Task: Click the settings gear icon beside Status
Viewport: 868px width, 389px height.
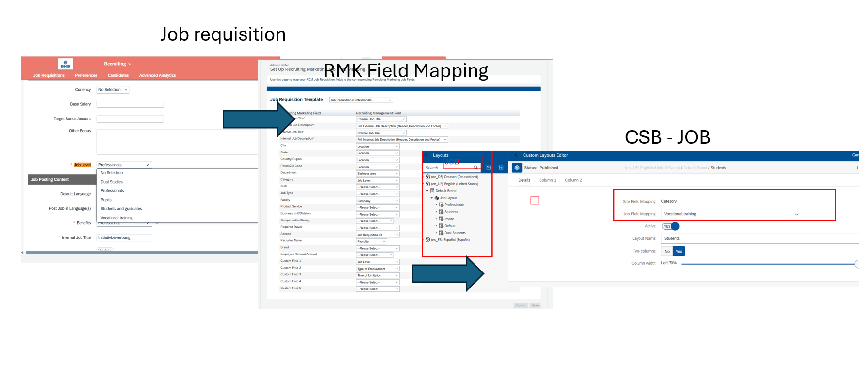Action: pos(517,168)
